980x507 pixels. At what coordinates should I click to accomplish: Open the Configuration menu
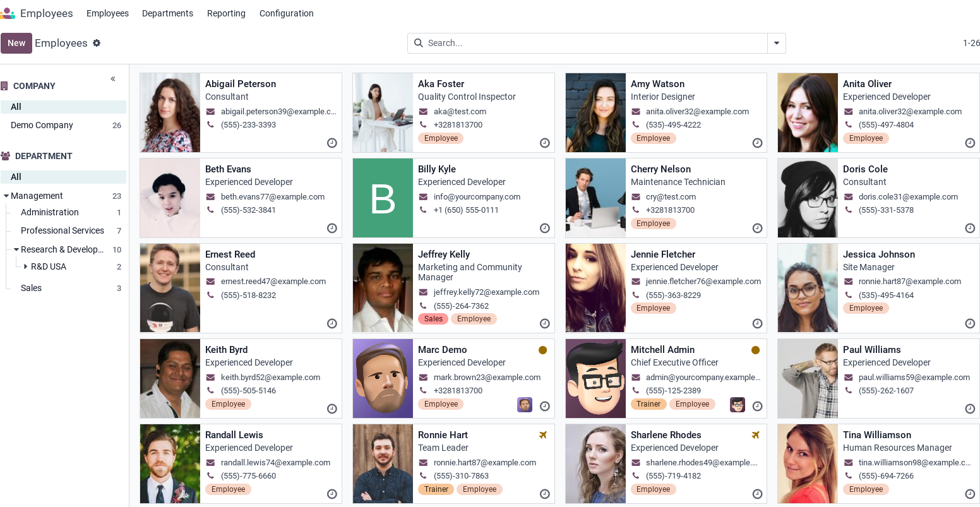[x=286, y=13]
